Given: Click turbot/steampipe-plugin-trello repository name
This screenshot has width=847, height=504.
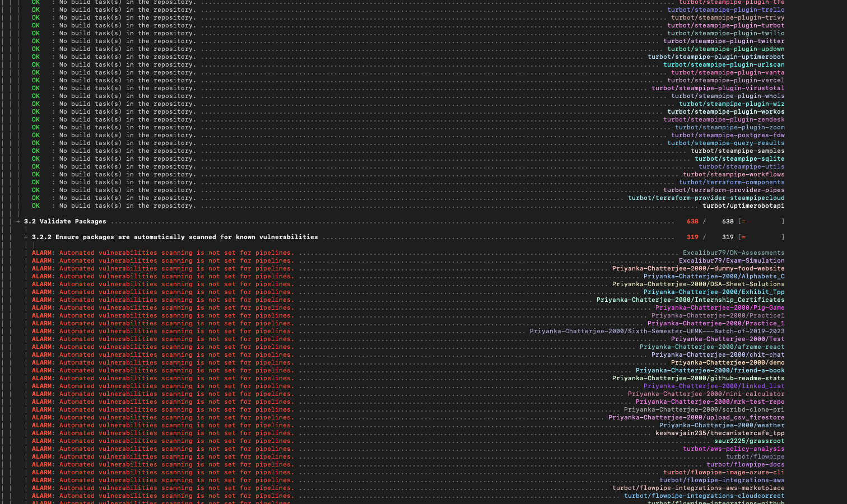Looking at the screenshot, I should pyautogui.click(x=726, y=10).
